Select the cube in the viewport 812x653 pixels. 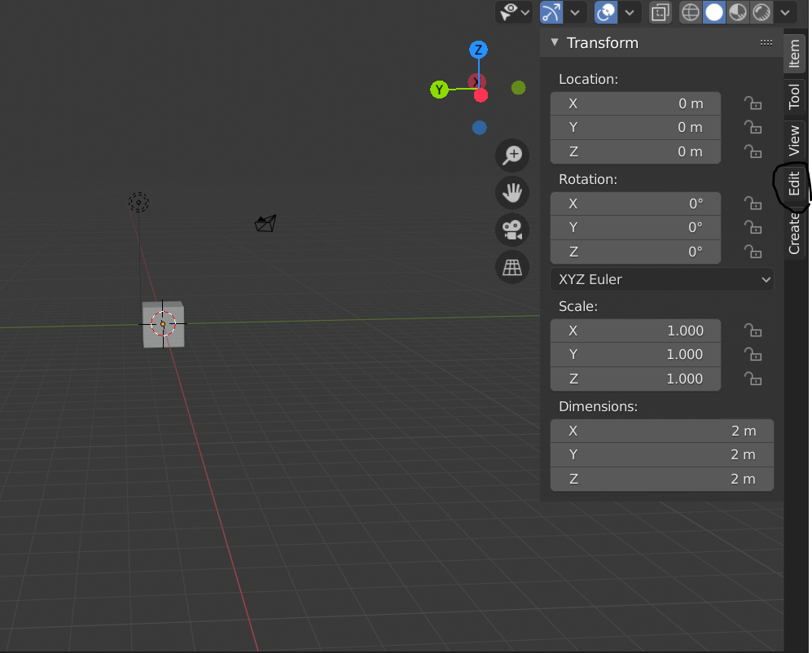[163, 324]
